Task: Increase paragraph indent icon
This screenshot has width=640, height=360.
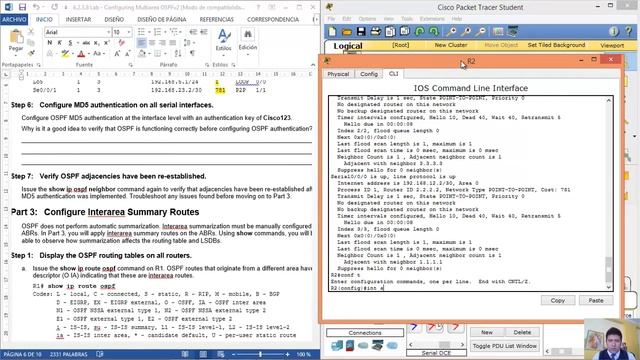Action: 204,32
